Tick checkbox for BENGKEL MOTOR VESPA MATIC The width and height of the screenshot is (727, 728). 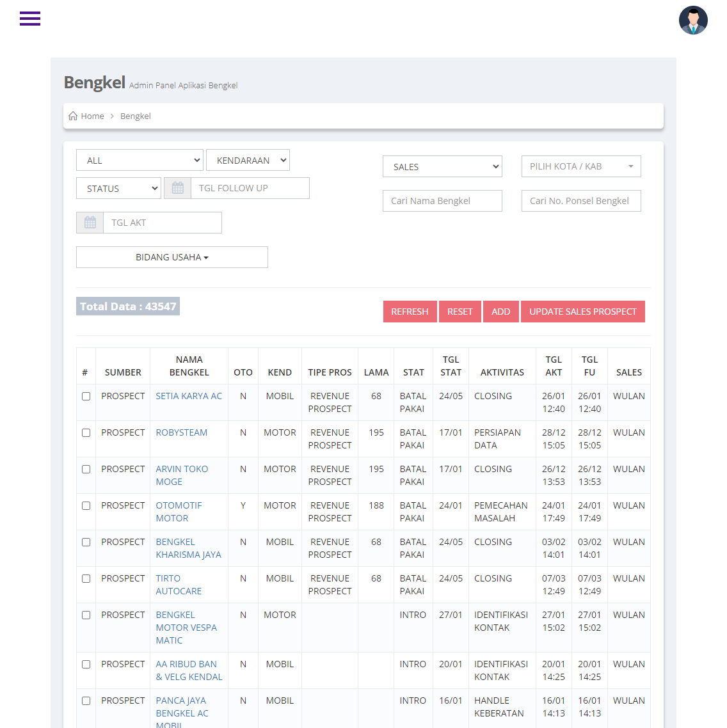(x=86, y=615)
